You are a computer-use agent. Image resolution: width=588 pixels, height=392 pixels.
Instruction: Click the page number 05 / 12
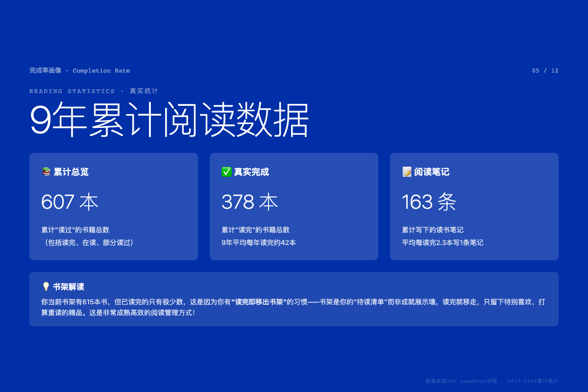click(x=545, y=71)
